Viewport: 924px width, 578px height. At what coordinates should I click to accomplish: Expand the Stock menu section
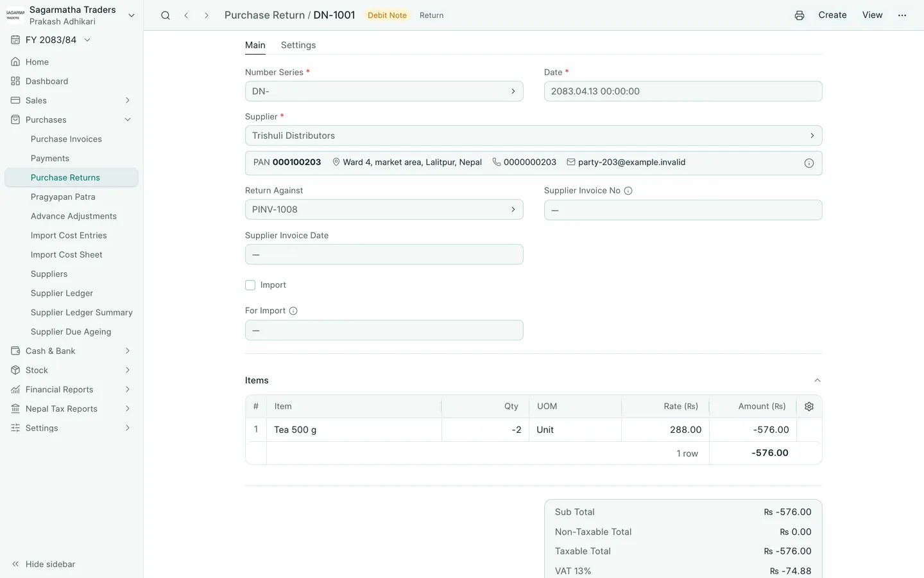coord(71,371)
